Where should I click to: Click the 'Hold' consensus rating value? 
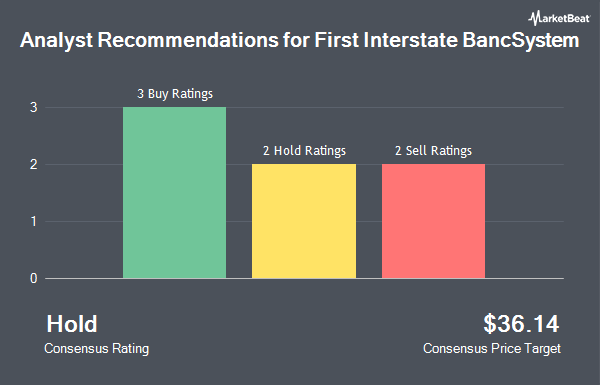point(72,324)
